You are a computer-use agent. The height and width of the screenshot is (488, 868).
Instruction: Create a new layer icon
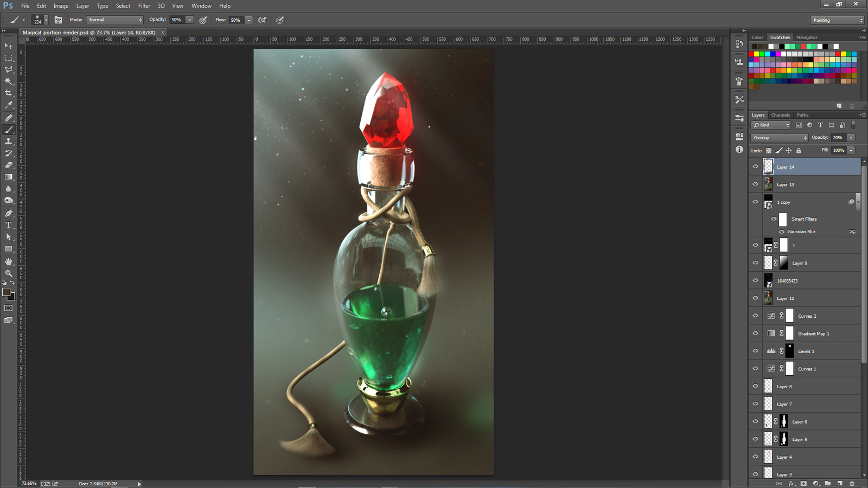[x=840, y=483]
